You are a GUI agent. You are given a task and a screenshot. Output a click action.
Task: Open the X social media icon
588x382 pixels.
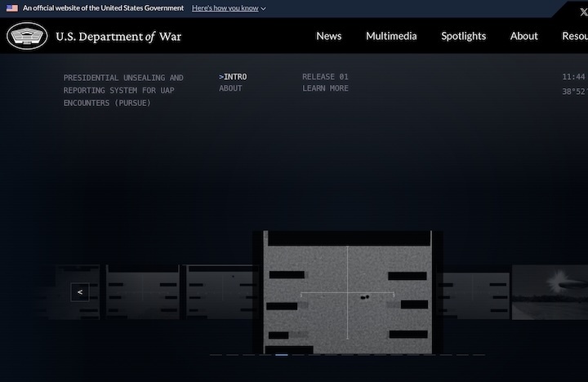583,12
